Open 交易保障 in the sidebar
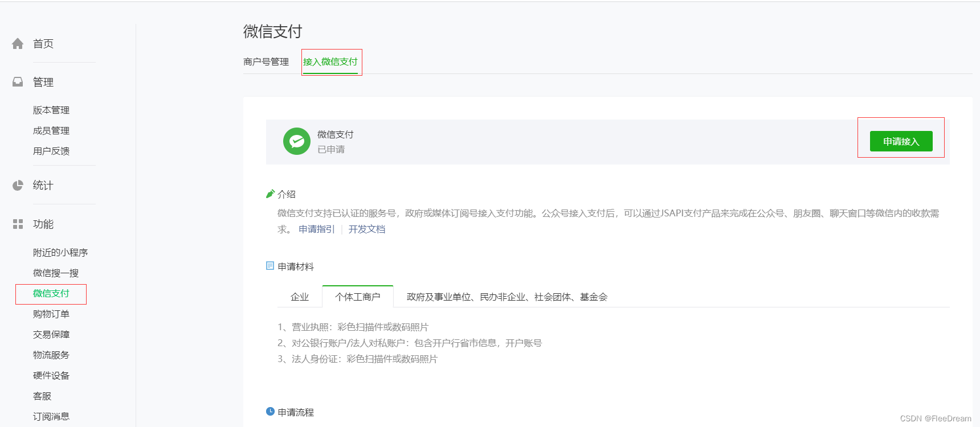Screen dimensions: 980x427 pyautogui.click(x=51, y=334)
